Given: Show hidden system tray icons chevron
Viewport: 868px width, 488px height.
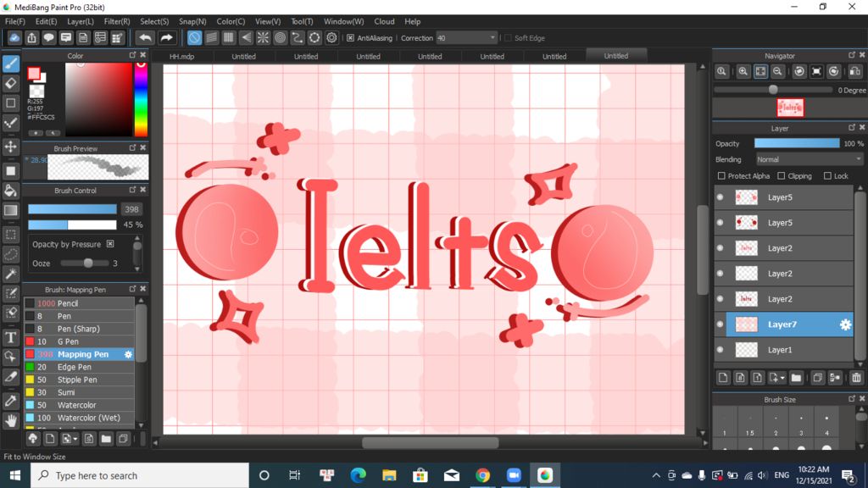Looking at the screenshot, I should 656,475.
